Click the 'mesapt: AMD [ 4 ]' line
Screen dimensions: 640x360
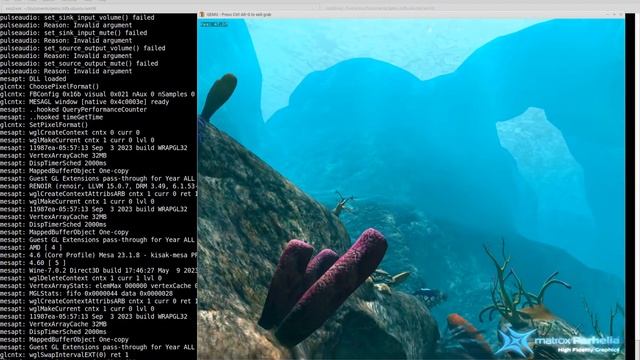31,247
